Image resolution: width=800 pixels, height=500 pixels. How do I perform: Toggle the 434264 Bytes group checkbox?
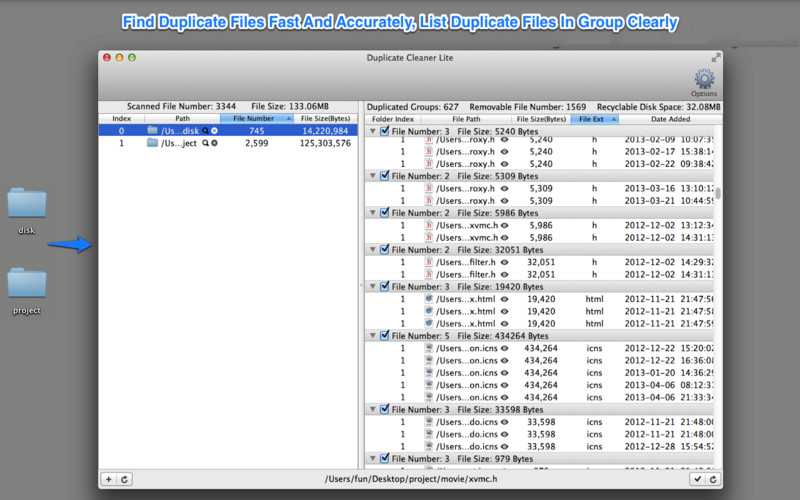[x=385, y=336]
